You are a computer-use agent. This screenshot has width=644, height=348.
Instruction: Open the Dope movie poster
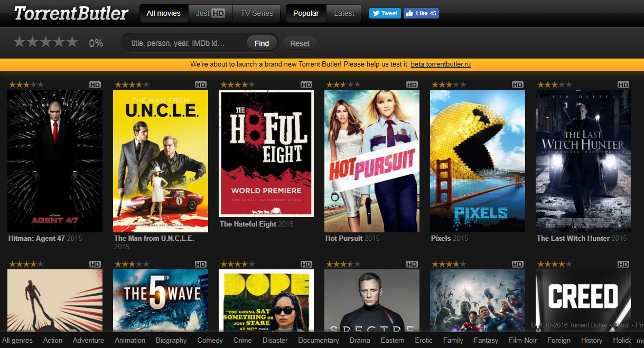[266, 300]
